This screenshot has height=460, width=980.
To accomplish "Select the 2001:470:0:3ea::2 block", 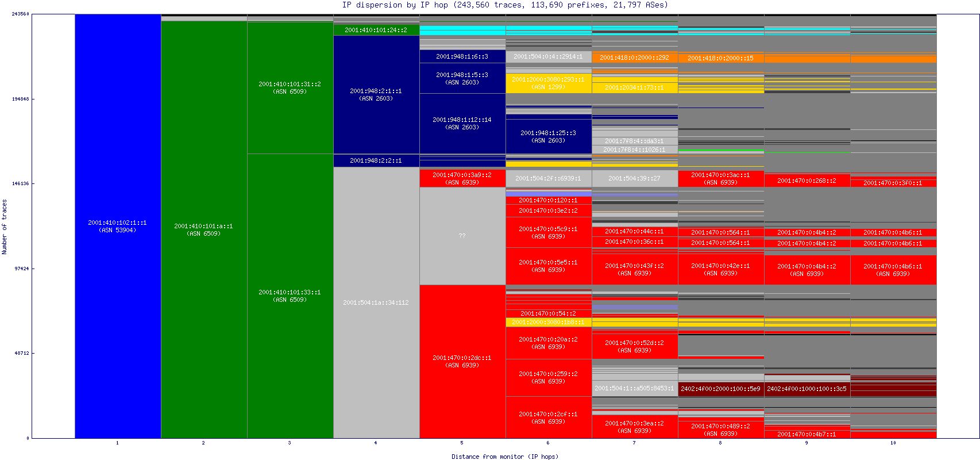I will point(635,427).
